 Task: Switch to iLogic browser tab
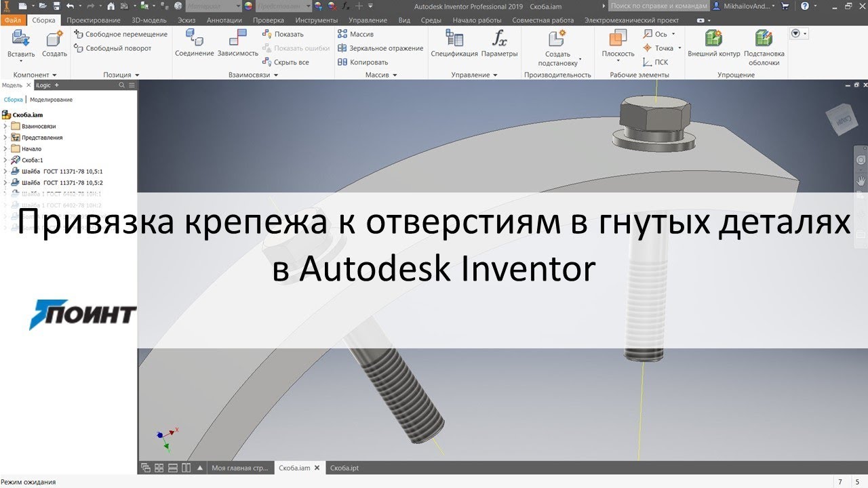coord(43,85)
